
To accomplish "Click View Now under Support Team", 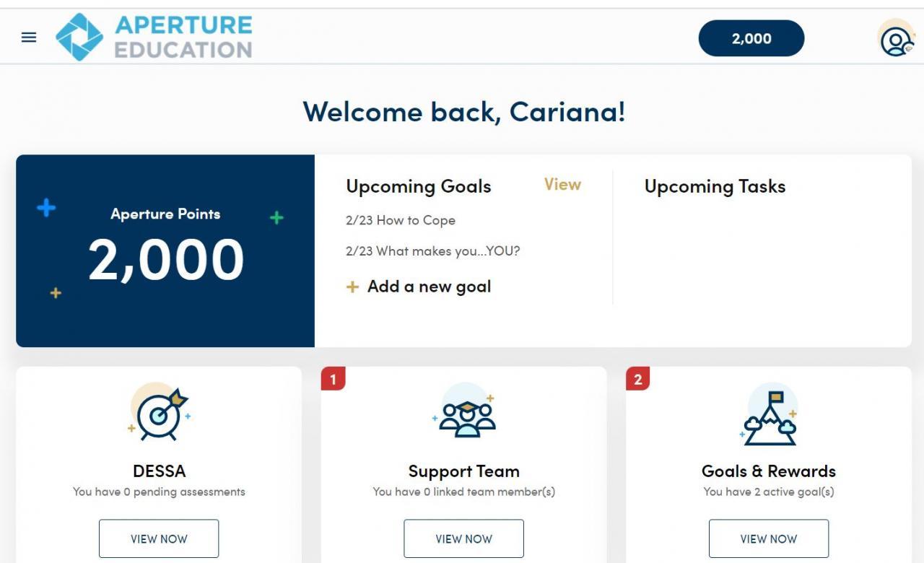I will pos(463,538).
